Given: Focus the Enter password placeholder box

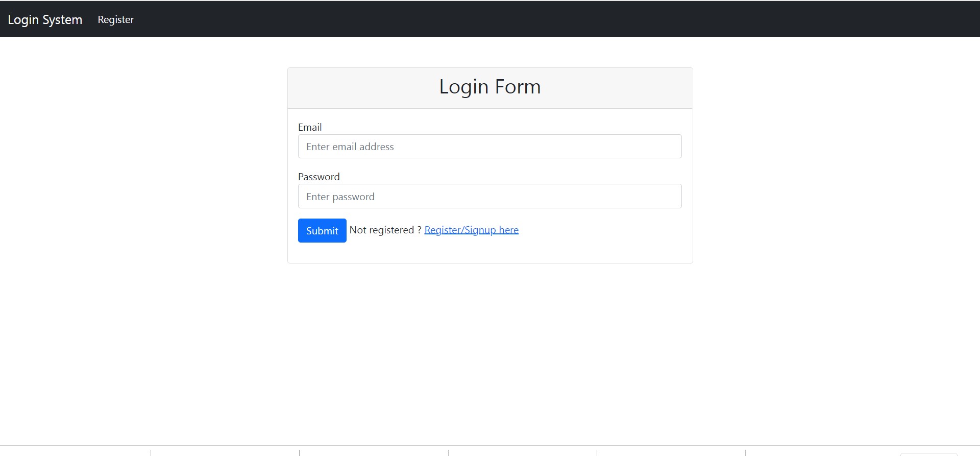Looking at the screenshot, I should click(x=489, y=196).
